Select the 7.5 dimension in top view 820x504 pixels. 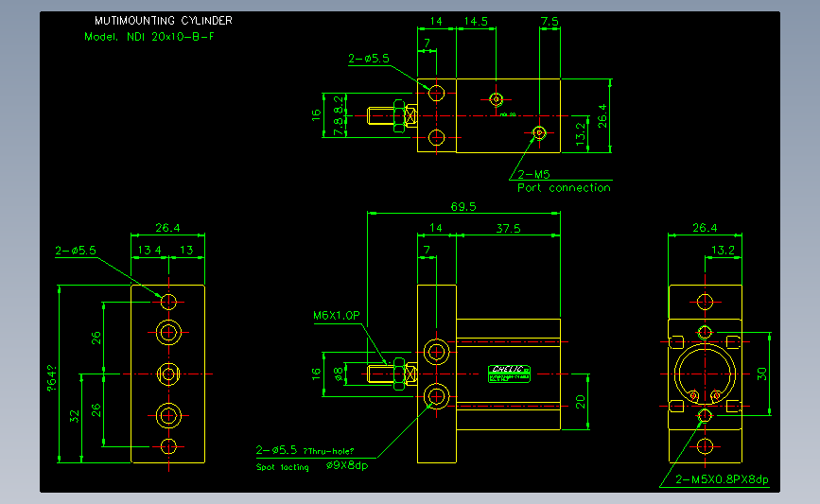[x=550, y=22]
